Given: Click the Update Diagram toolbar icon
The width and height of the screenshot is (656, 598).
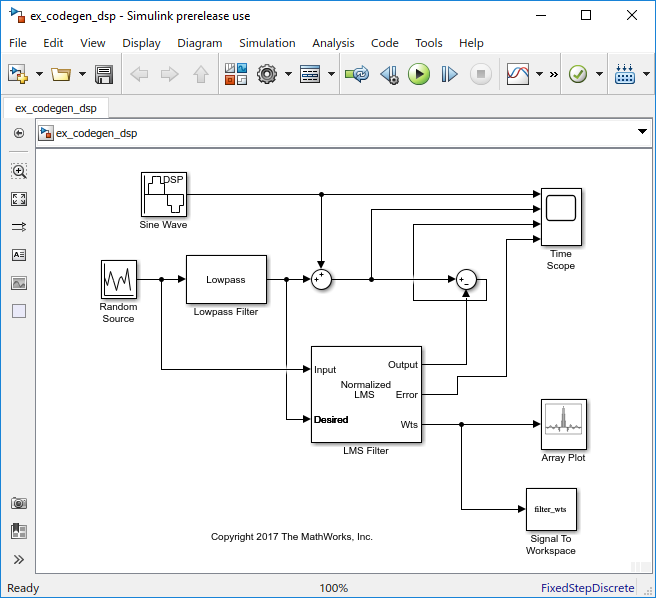Looking at the screenshot, I should pyautogui.click(x=356, y=74).
